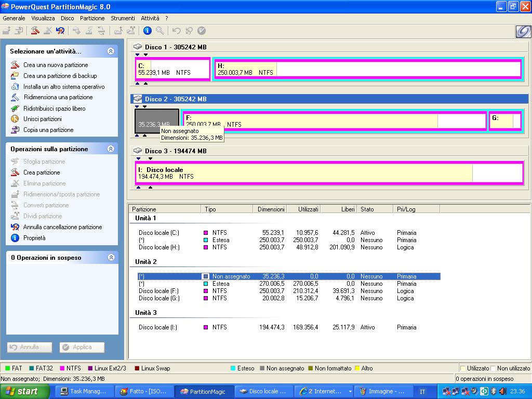
Task: Click the Delete partition toolbar icon
Action: [x=47, y=31]
